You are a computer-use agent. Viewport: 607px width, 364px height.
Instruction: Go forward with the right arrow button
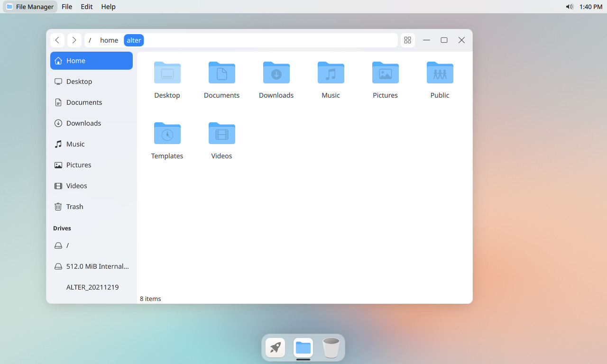coord(74,40)
